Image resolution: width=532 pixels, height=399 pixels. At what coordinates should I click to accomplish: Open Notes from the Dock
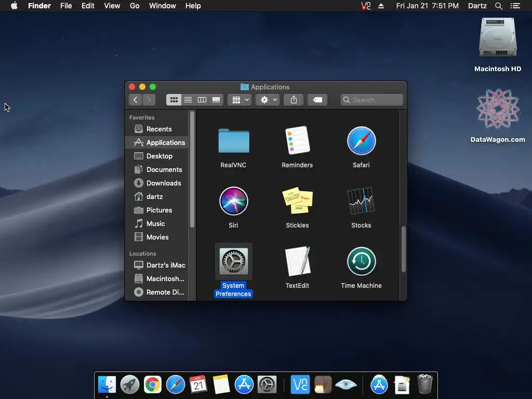[x=221, y=384]
